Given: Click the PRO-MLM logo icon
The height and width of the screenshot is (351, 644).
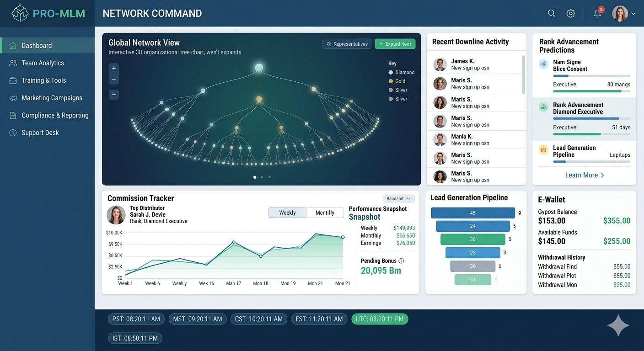Looking at the screenshot, I should click(x=20, y=13).
